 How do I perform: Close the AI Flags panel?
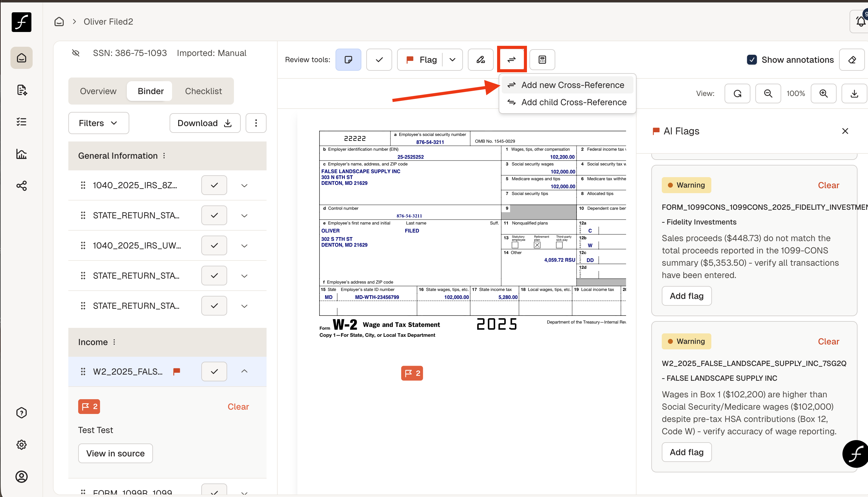845,131
